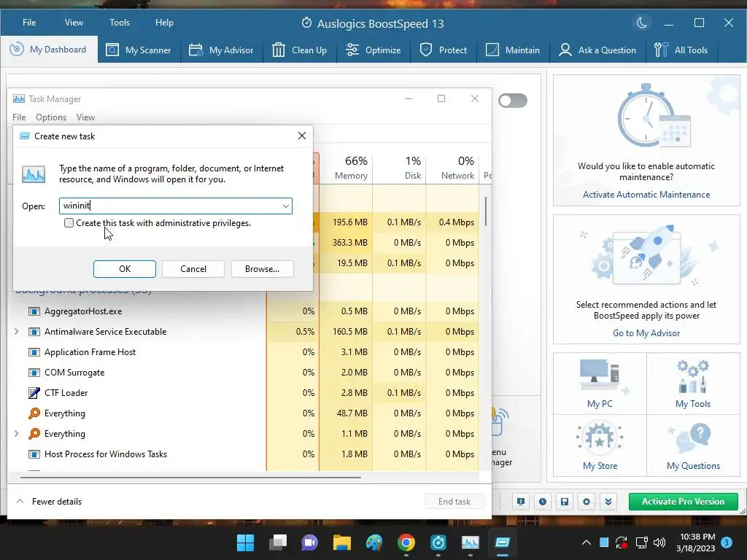Open BoostSpeed View menu
This screenshot has width=747, height=560.
(74, 23)
